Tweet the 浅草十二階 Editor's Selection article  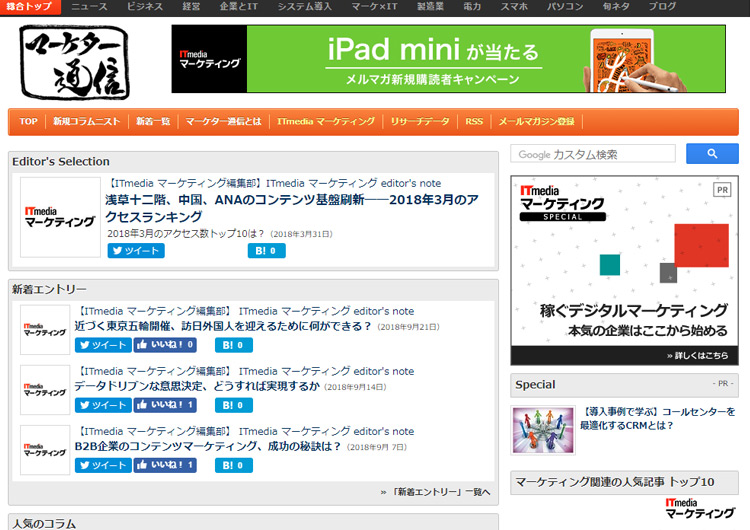coord(136,251)
